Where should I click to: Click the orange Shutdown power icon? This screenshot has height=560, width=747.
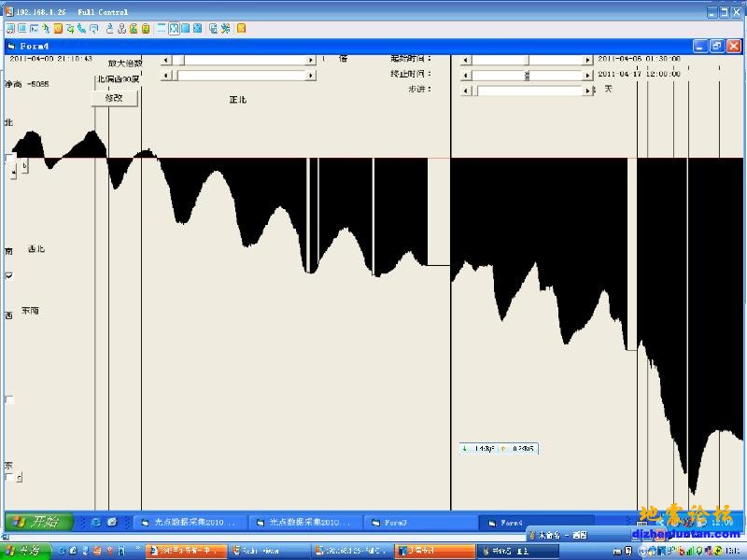pyautogui.click(x=58, y=29)
